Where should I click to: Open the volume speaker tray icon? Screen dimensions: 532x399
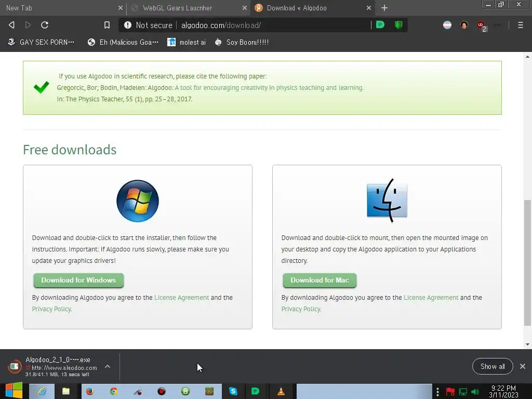[x=475, y=392]
